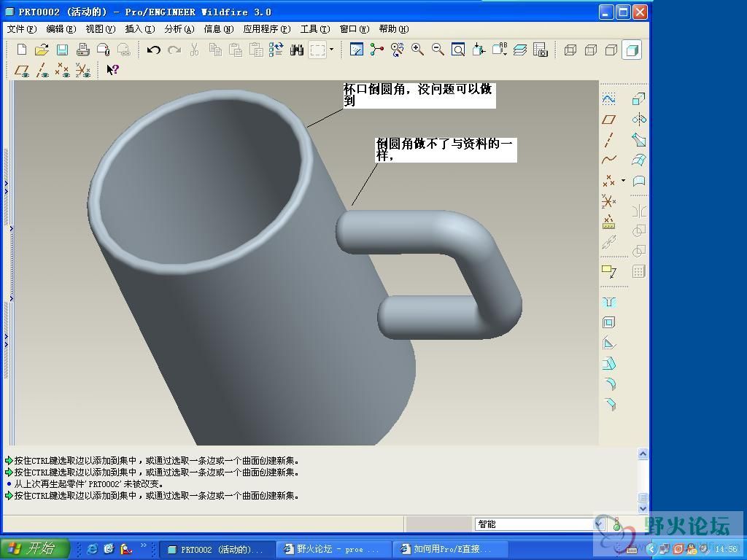The width and height of the screenshot is (747, 560).
Task: Select the Variable Section Sweep tool
Action: coord(639,139)
